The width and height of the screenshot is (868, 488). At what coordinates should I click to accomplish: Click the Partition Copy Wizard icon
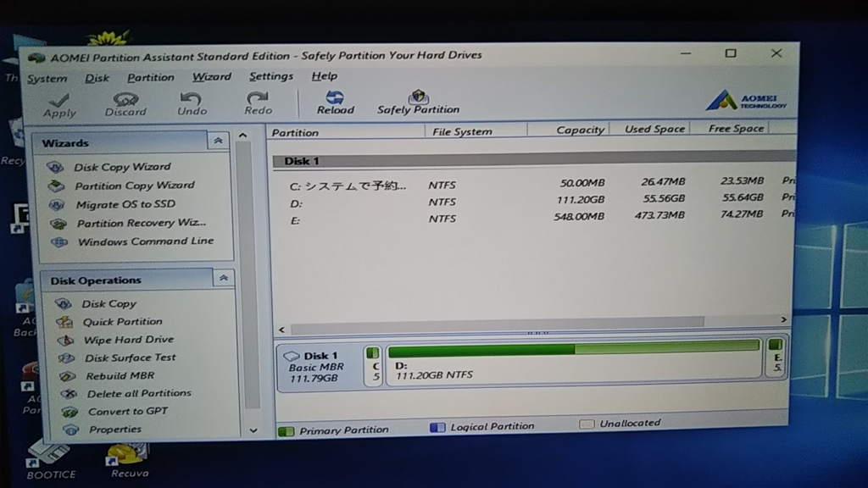(56, 186)
